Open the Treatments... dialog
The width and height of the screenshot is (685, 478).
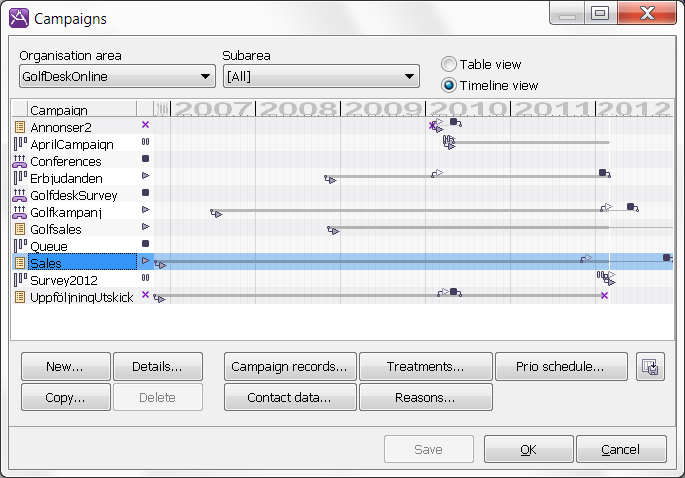click(426, 366)
